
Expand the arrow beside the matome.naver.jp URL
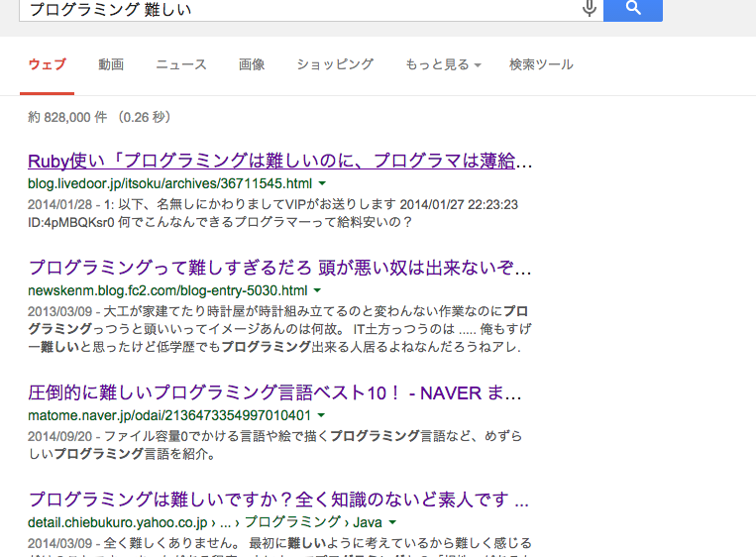322,416
